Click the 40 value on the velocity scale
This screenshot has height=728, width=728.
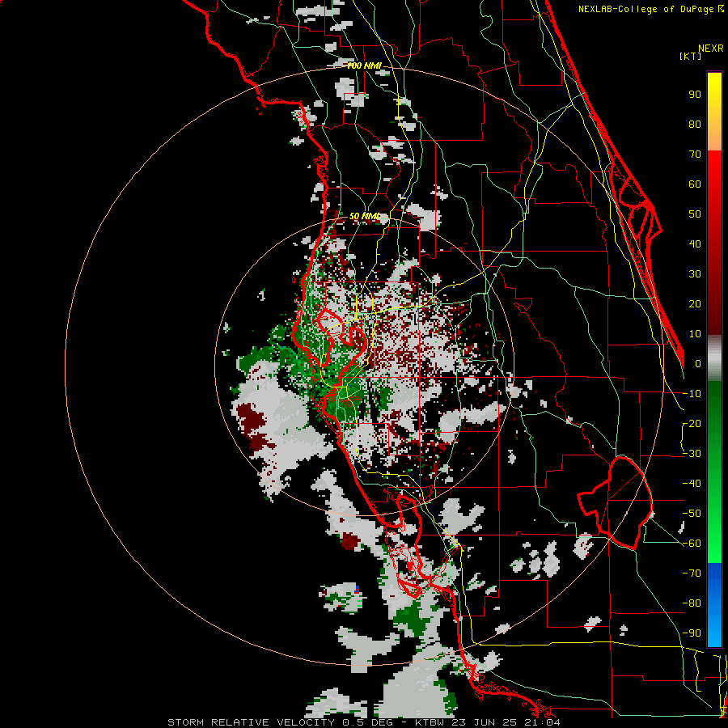click(x=695, y=244)
